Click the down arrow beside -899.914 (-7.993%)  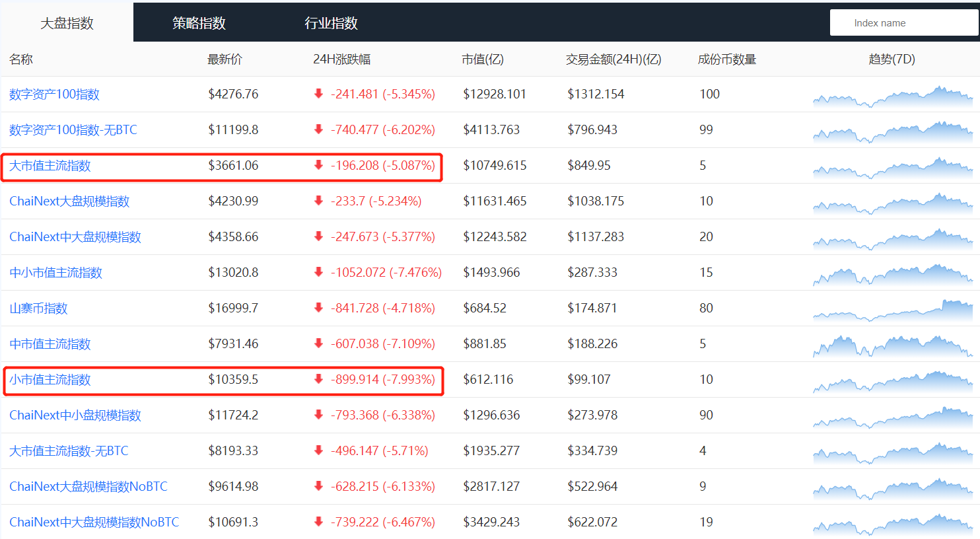[x=318, y=379]
